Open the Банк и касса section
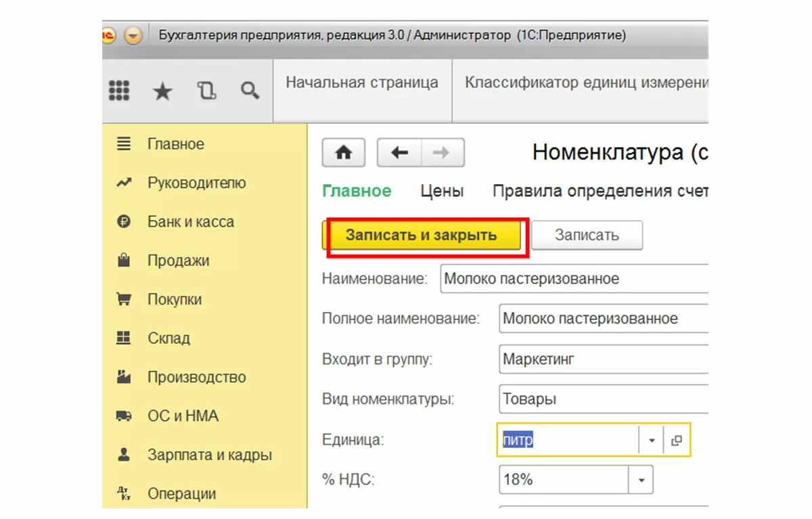This screenshot has width=812, height=519. [191, 222]
